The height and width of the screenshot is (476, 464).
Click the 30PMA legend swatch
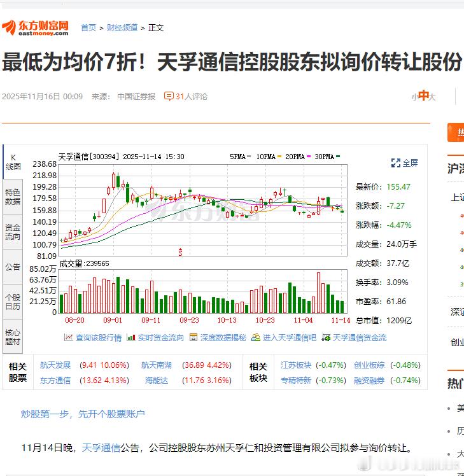tap(338, 157)
